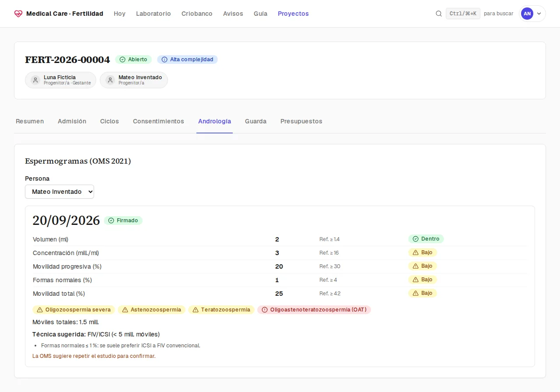Viewport: 560px width, 392px height.
Task: Open the Persona dropdown
Action: 59,192
